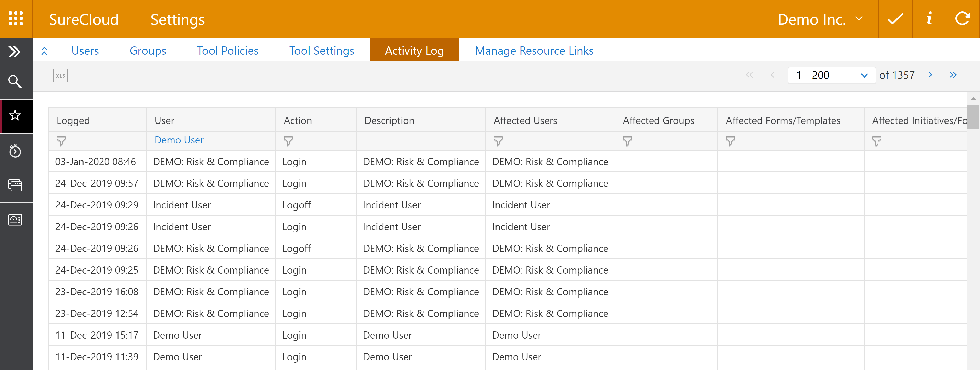Switch to the Tool Policies tab
Screen dimensions: 980x370
pyautogui.click(x=228, y=51)
